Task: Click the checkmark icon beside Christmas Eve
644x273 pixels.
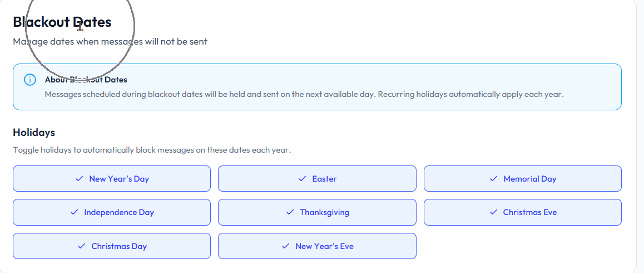Action: pyautogui.click(x=493, y=212)
